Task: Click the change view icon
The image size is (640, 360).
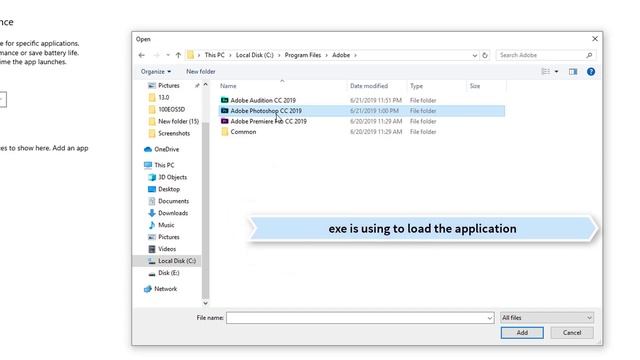Action: tap(545, 71)
